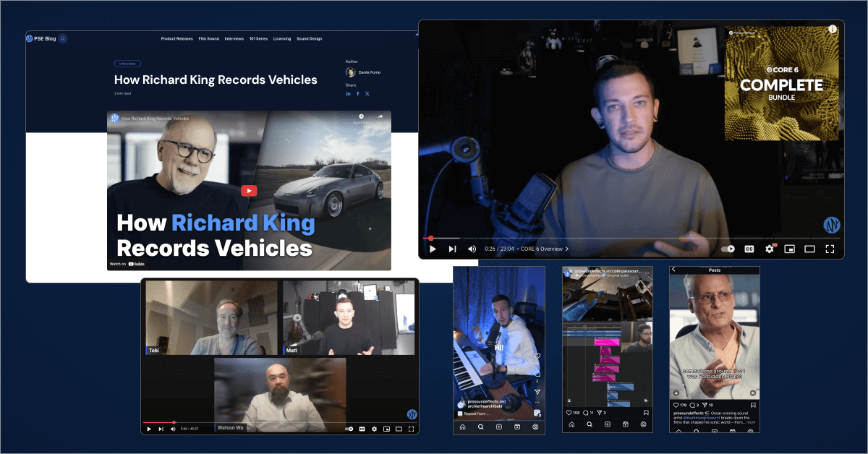The image size is (868, 454).
Task: Open the Product Releases menu item
Action: 177,38
